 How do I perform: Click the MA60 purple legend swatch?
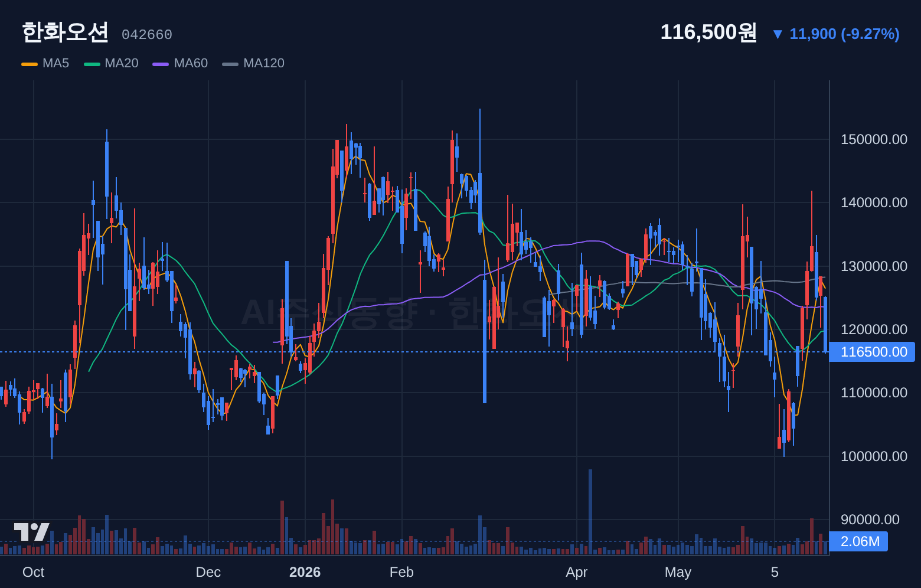click(161, 64)
